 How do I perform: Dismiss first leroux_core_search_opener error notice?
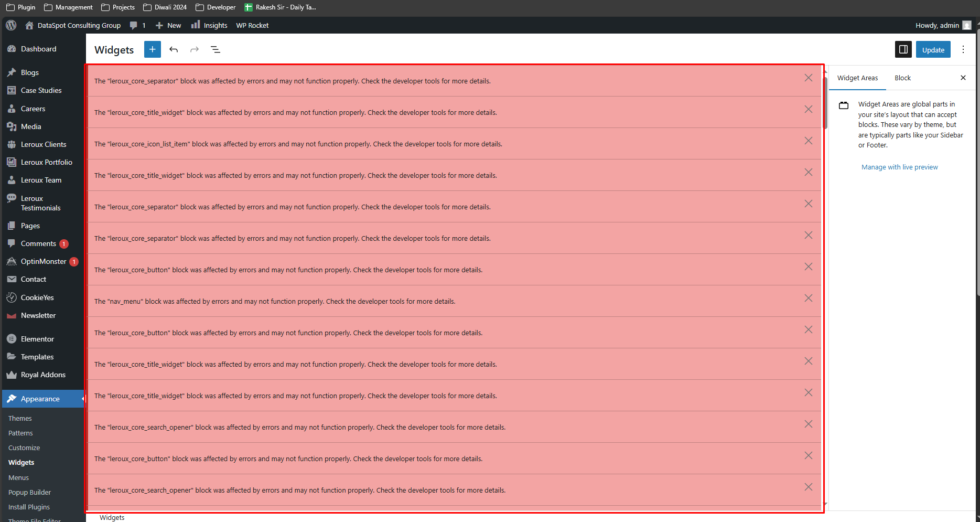pos(809,424)
